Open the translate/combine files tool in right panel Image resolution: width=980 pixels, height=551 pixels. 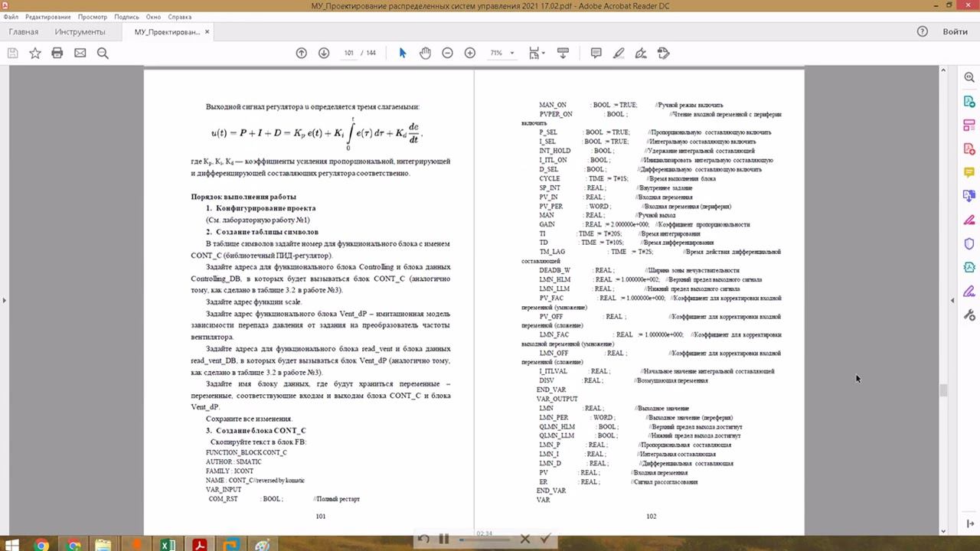tap(969, 196)
